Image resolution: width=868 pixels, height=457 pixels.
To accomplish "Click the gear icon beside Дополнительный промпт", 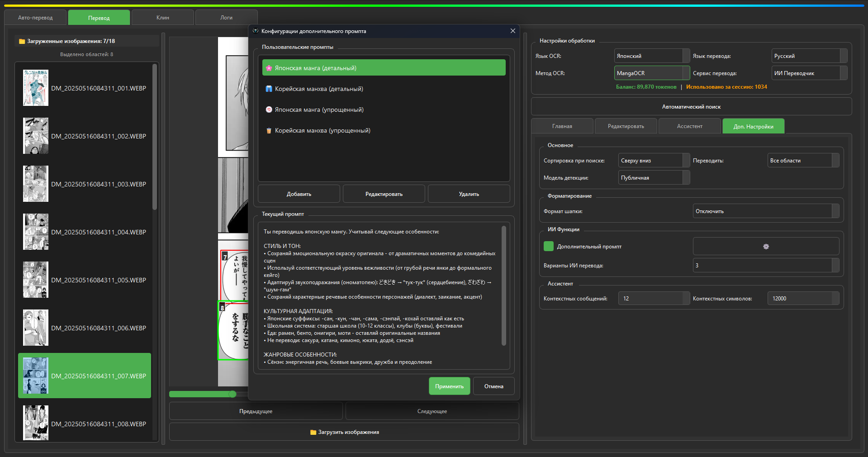I will click(766, 247).
